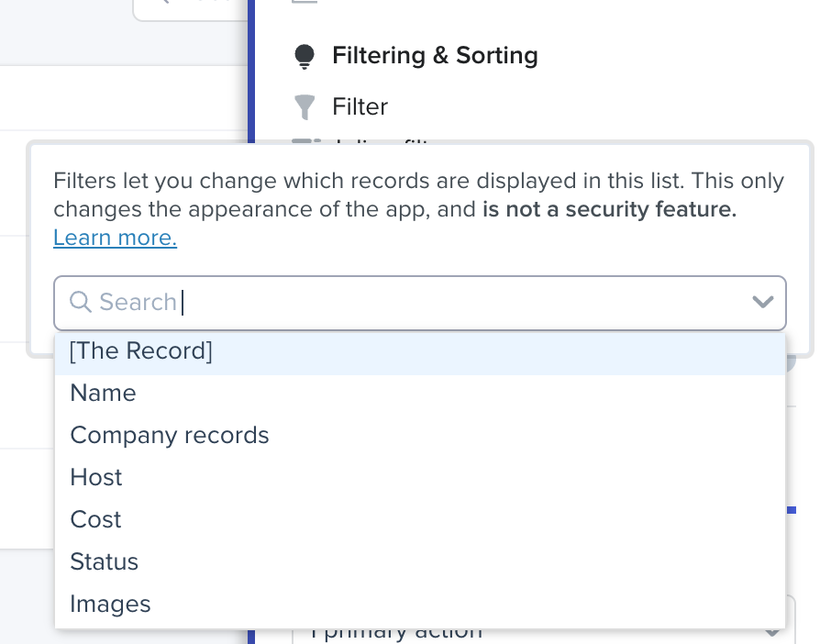This screenshot has height=644, width=831.
Task: Focus the Search input field
Action: (x=413, y=302)
